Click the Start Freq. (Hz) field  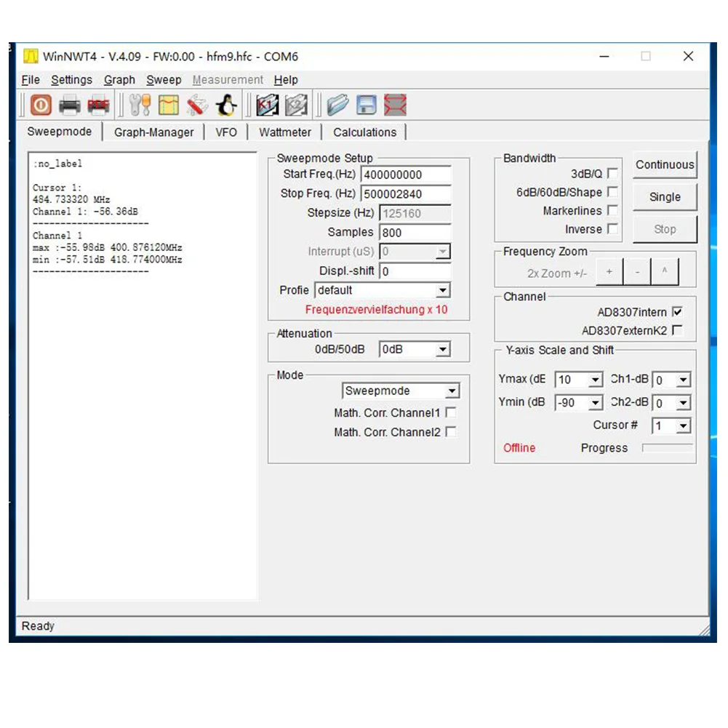click(406, 175)
